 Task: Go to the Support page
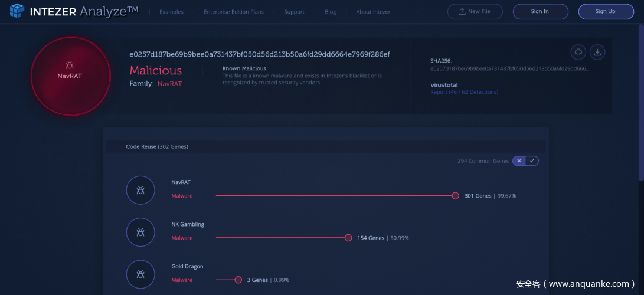click(x=294, y=12)
